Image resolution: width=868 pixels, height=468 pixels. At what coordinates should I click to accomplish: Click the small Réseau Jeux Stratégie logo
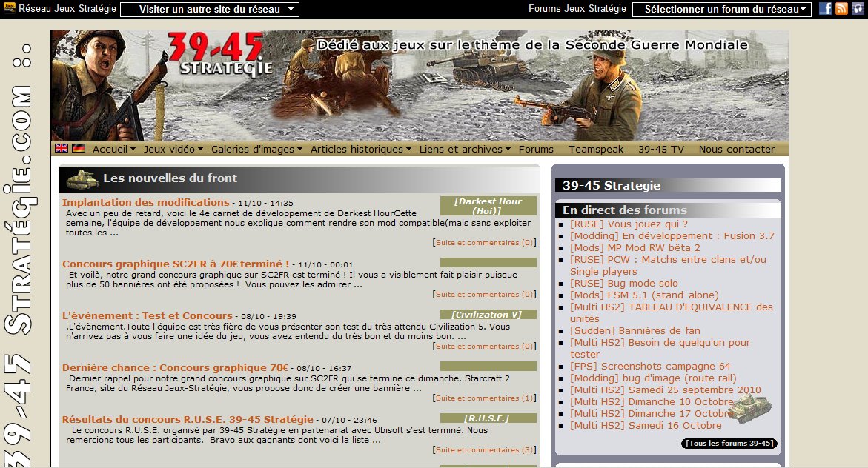pyautogui.click(x=9, y=9)
